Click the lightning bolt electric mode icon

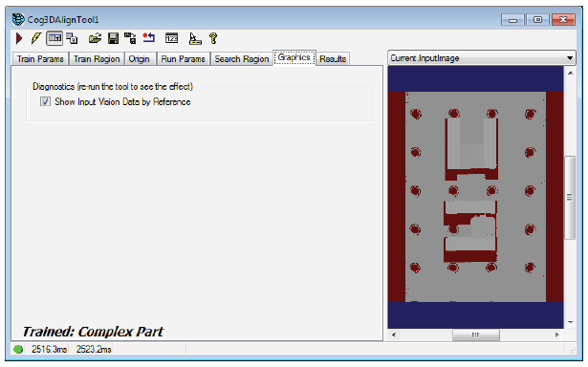(x=36, y=38)
